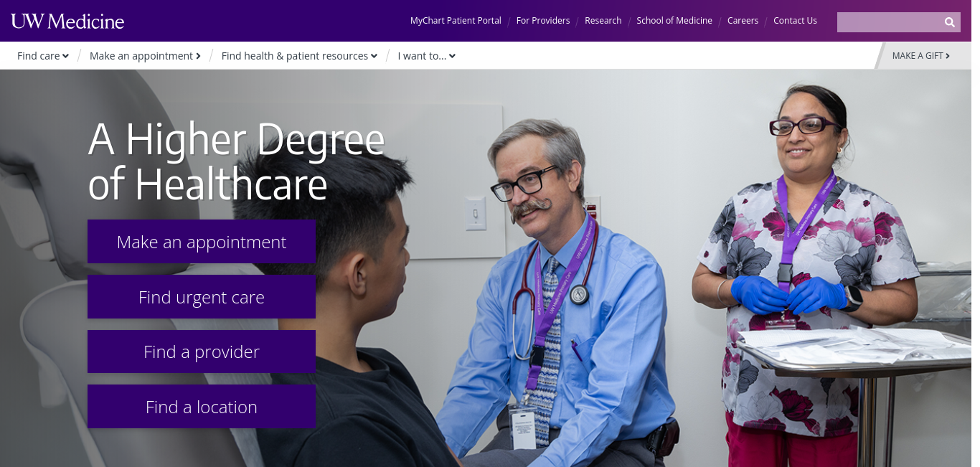Open the Research link
980x467 pixels.
point(603,21)
